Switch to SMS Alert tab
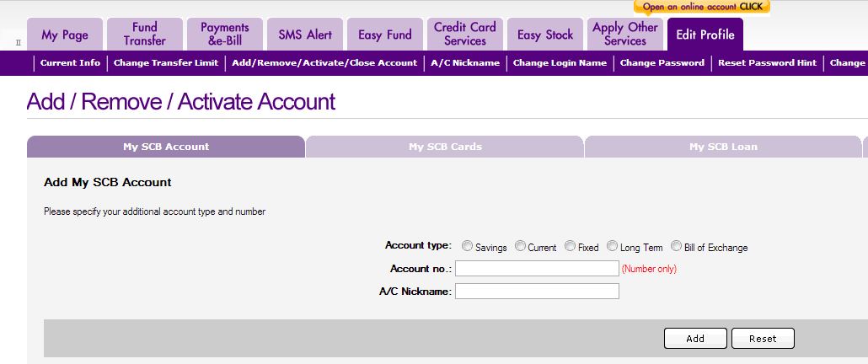Viewport: 868px width, 364px height. click(305, 35)
